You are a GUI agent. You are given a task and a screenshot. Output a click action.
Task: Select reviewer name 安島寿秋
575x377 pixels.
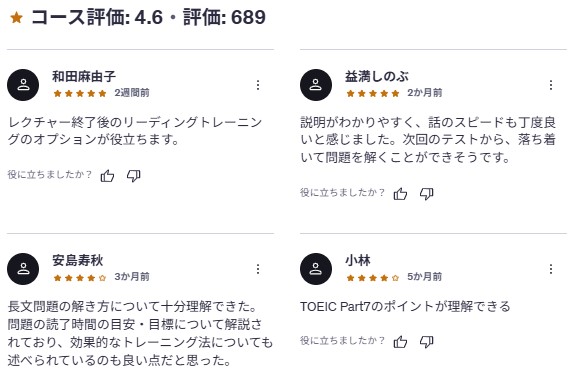[x=78, y=260]
